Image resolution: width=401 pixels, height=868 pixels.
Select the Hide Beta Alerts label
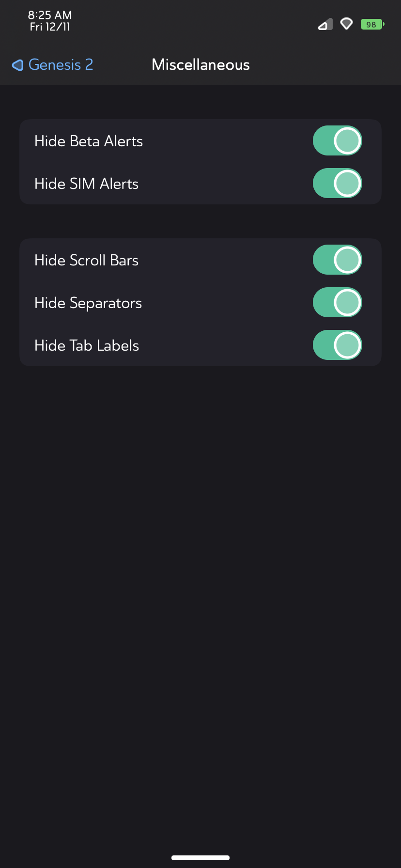[x=89, y=141]
